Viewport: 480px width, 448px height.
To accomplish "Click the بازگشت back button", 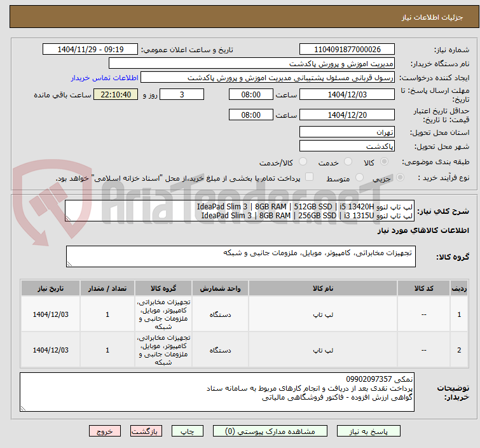I will [x=146, y=431].
